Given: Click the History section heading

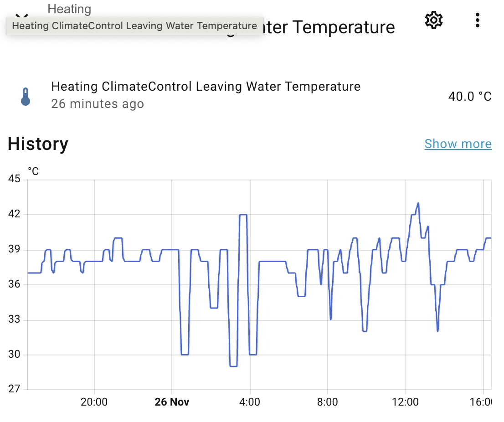Looking at the screenshot, I should (x=38, y=144).
